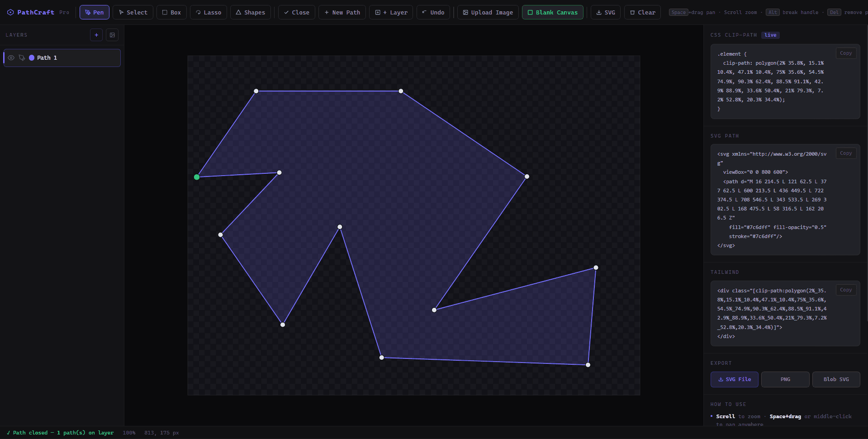Open the Shapes tool
Image resolution: width=868 pixels, height=439 pixels.
click(x=251, y=12)
